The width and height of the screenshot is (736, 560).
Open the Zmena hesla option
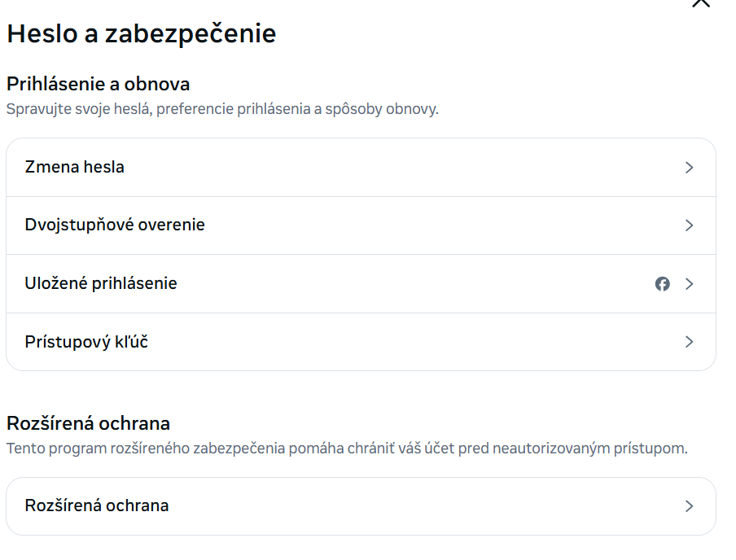click(x=361, y=168)
